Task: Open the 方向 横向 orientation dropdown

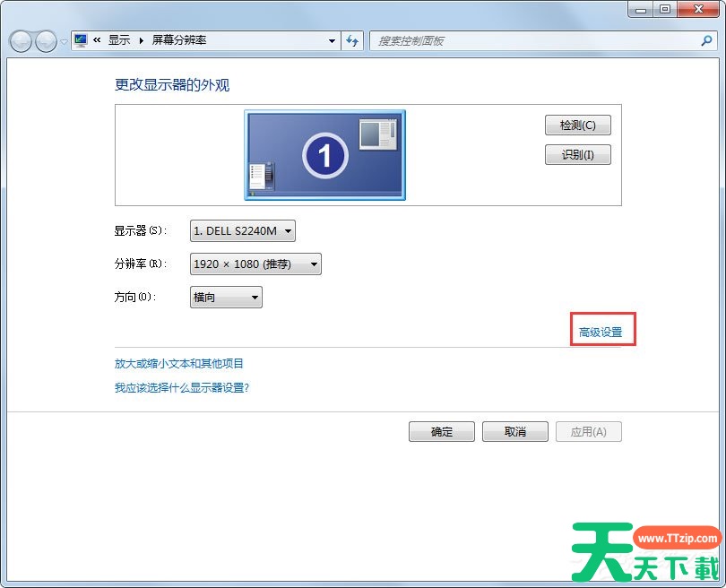Action: tap(226, 298)
